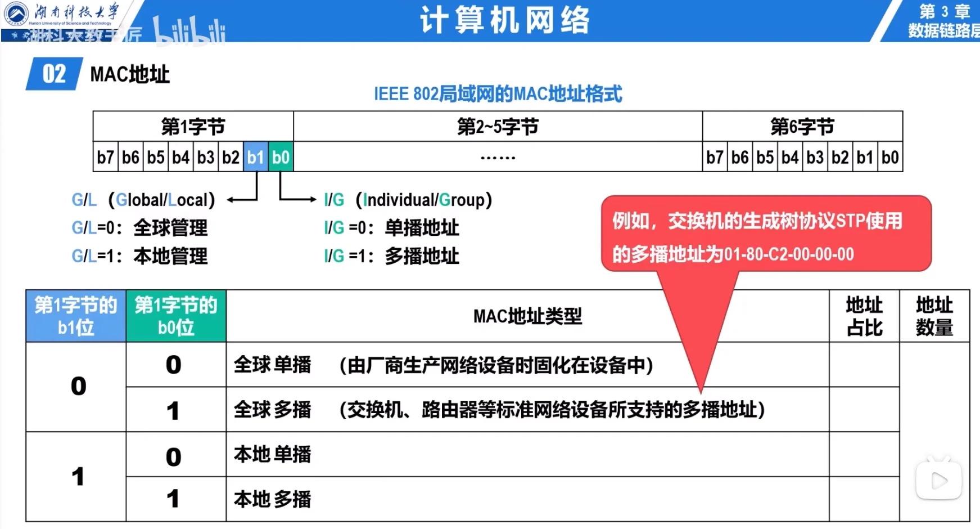Viewport: 980px width, 529px height.
Task: Select the green b0 bit cell
Action: point(281,157)
